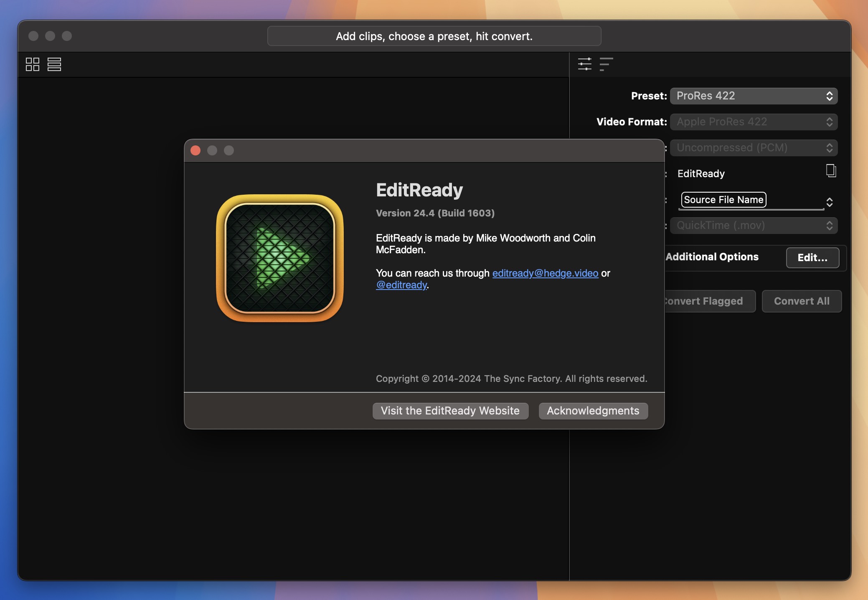Click the Edit additional options button
This screenshot has width=868, height=600.
click(x=812, y=257)
